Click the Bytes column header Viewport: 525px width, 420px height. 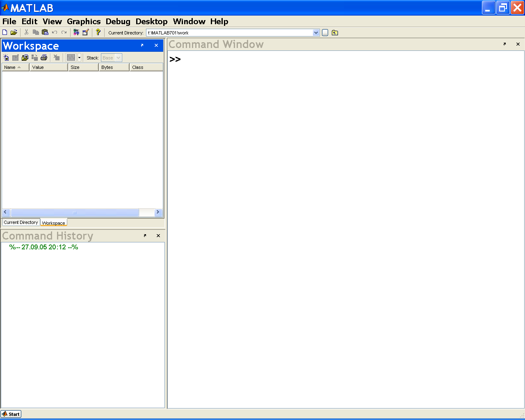114,67
